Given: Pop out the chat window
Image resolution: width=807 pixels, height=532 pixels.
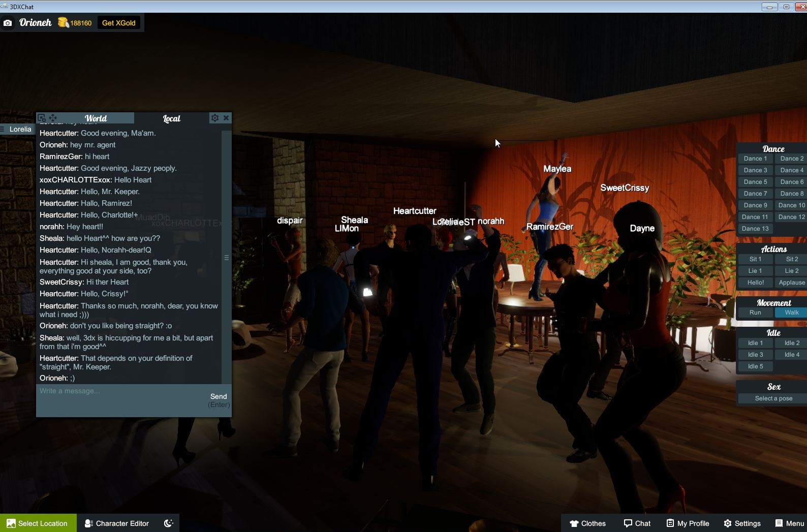Looking at the screenshot, I should click(x=42, y=118).
